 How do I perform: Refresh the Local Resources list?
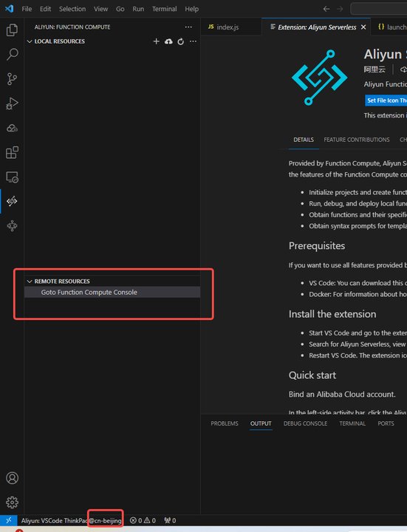click(x=181, y=41)
